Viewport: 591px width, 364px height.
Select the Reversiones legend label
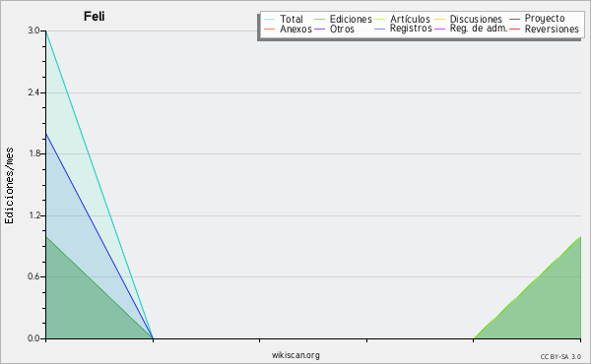point(552,29)
